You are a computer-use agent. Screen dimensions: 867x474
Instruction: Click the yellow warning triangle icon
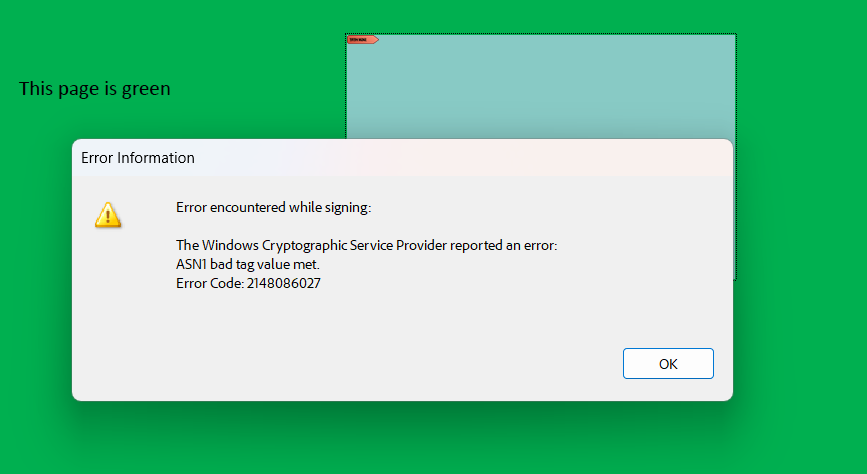tap(108, 215)
